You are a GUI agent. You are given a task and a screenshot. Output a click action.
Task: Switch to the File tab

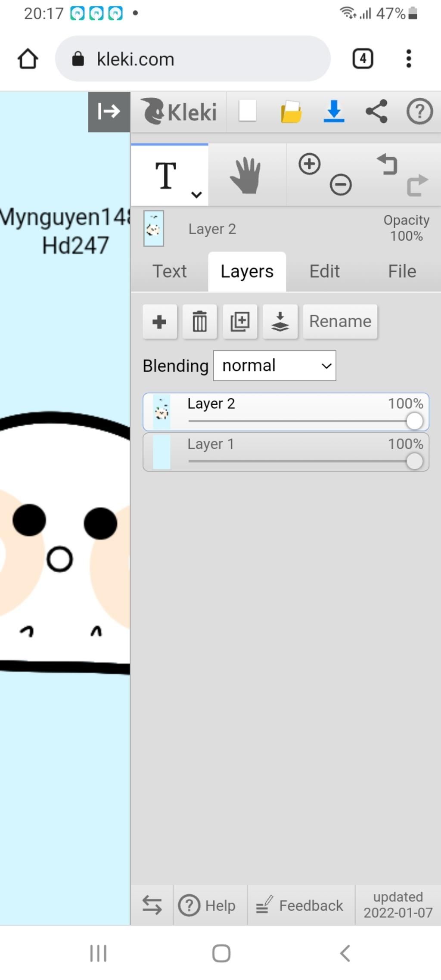(402, 271)
